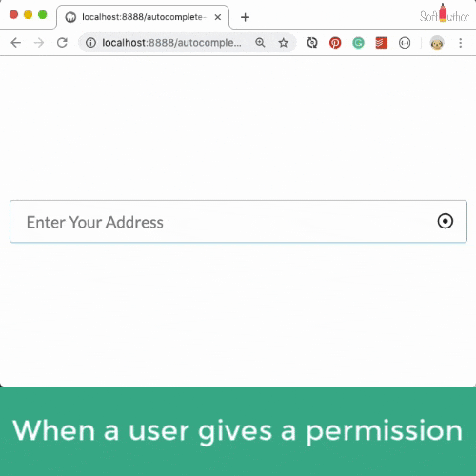
Task: Click the current location target icon
Action: [446, 221]
